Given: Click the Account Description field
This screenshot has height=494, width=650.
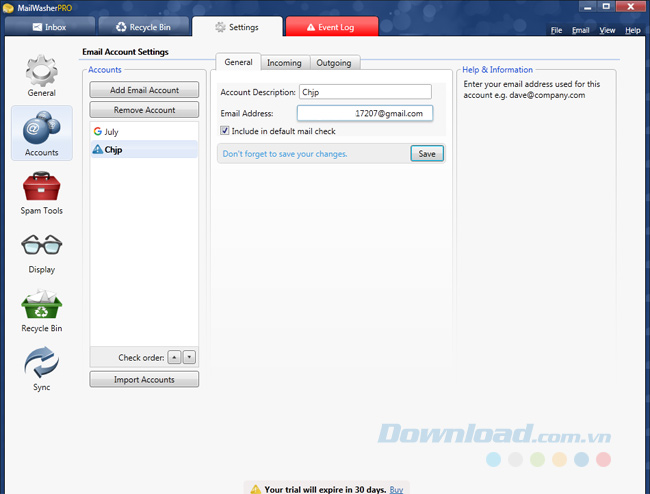Looking at the screenshot, I should 365,92.
